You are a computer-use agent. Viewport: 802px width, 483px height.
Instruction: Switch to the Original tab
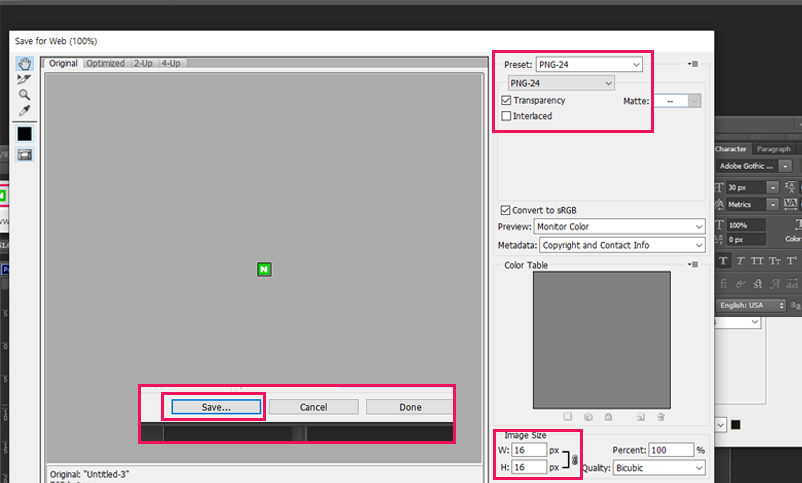(x=63, y=63)
